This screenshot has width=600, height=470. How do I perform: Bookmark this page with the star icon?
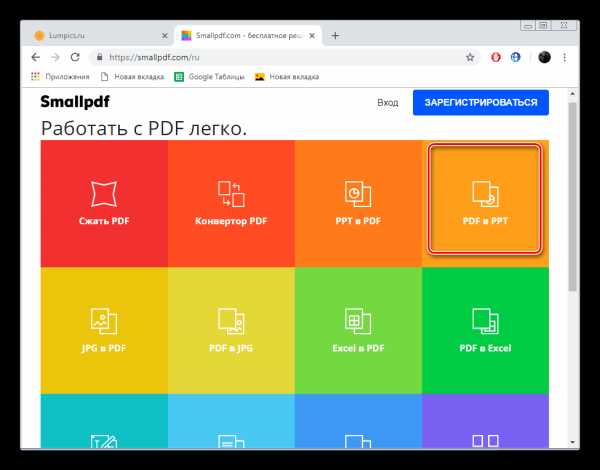(470, 57)
